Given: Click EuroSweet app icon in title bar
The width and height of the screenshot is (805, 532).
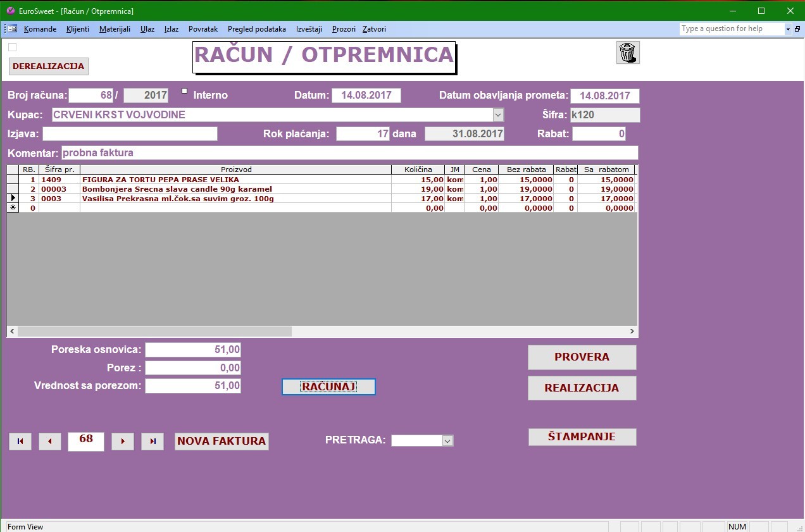Looking at the screenshot, I should tap(9, 11).
